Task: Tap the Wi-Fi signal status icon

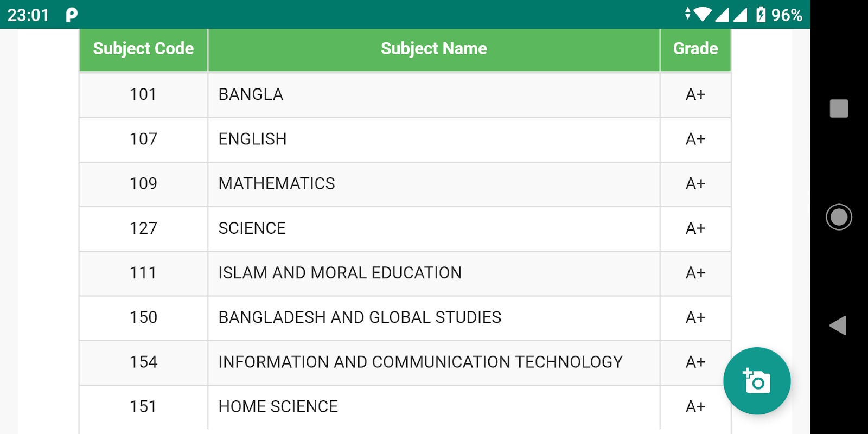Action: [702, 14]
